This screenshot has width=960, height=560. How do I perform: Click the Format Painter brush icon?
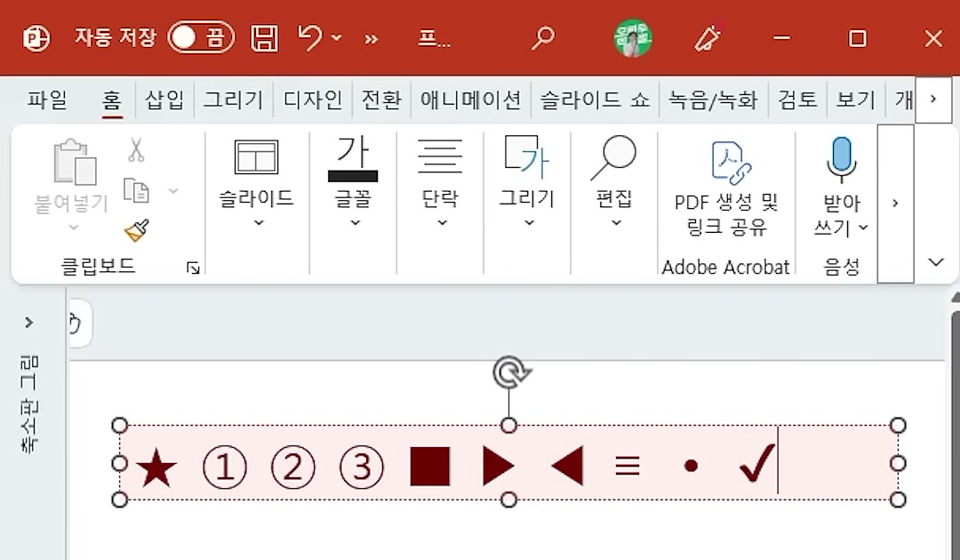137,230
